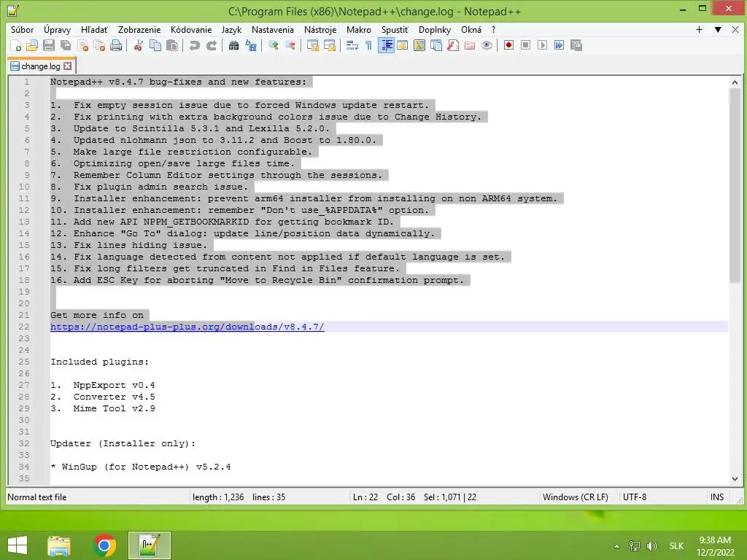Screen dimensions: 747x560
Task: Click the Save All toolbar icon
Action: (66, 45)
